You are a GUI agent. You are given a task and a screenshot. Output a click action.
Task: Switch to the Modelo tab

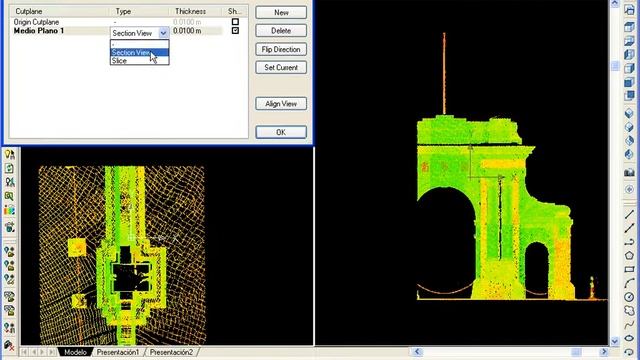75,352
